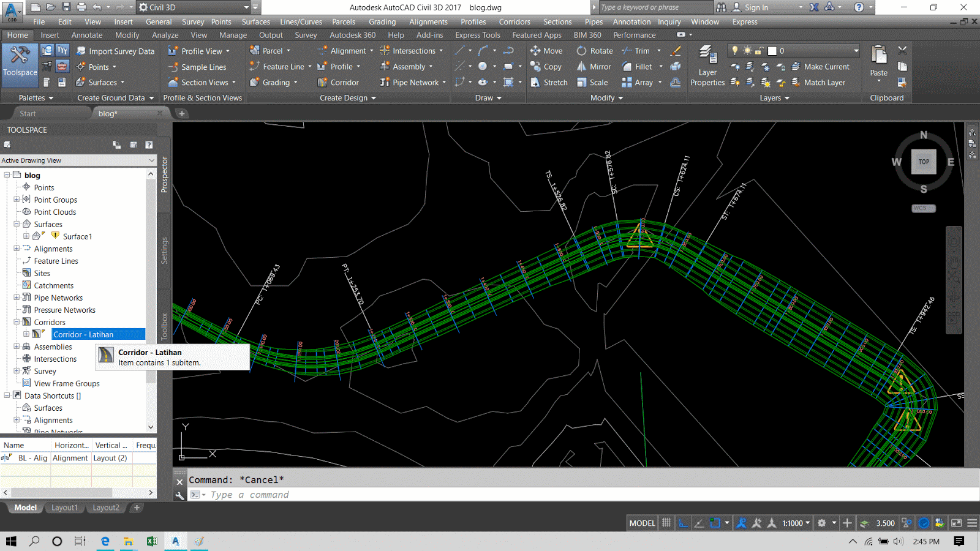The image size is (980, 551).
Task: Expand the Surfaces node in Prospector tree
Action: tap(17, 224)
